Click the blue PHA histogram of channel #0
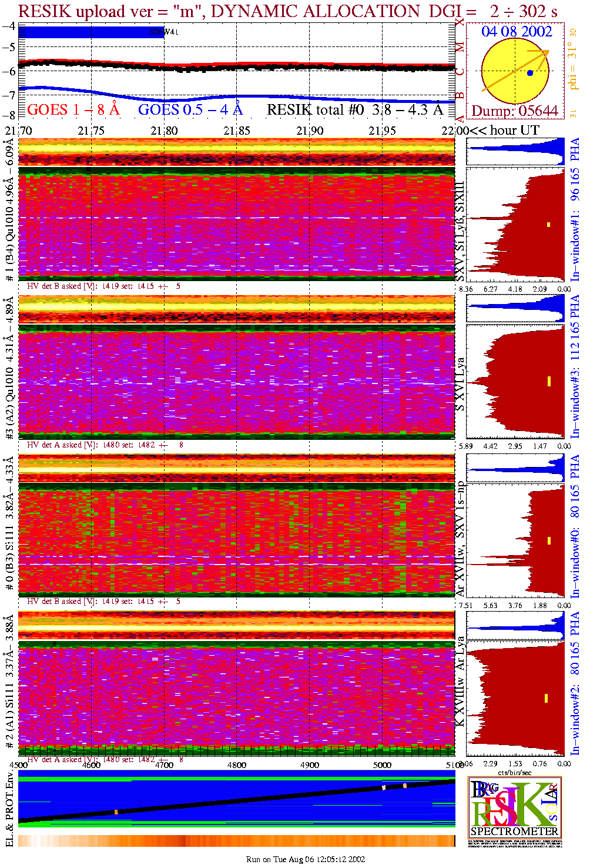The image size is (590, 868). (515, 468)
